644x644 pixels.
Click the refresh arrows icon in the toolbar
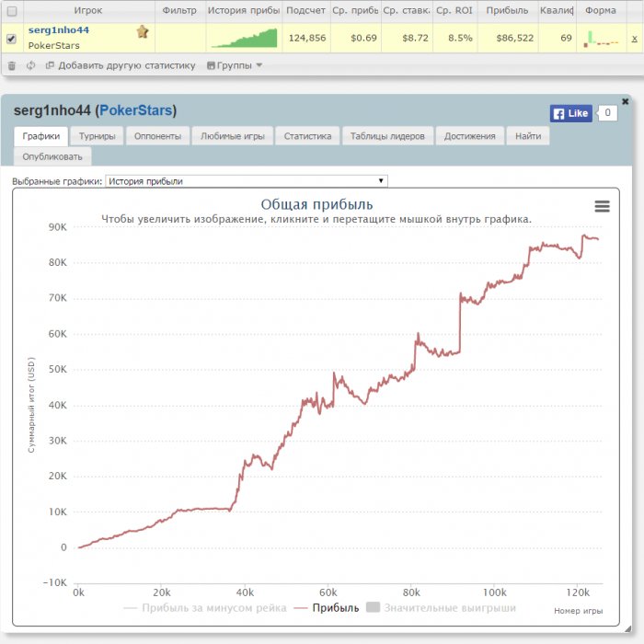pyautogui.click(x=30, y=65)
